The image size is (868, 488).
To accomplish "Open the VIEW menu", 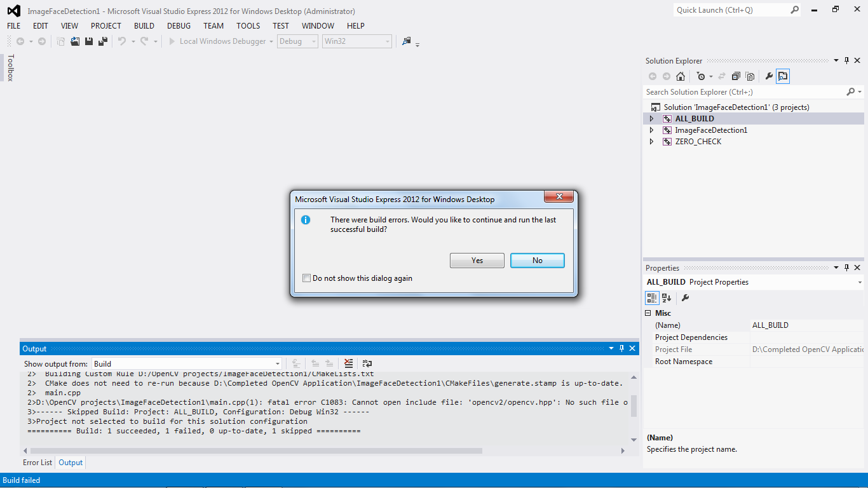I will [x=69, y=26].
